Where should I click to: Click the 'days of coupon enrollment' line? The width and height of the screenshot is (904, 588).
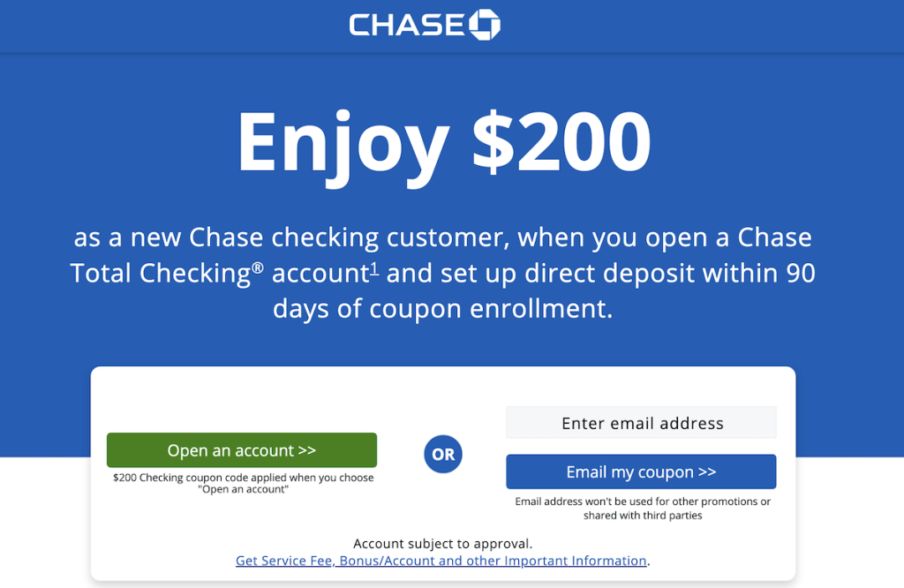(443, 309)
